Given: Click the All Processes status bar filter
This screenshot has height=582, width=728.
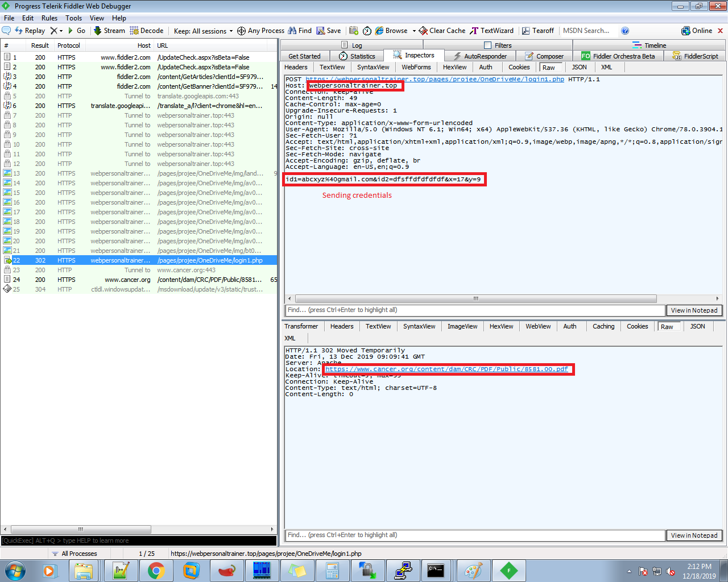Looking at the screenshot, I should pos(75,554).
